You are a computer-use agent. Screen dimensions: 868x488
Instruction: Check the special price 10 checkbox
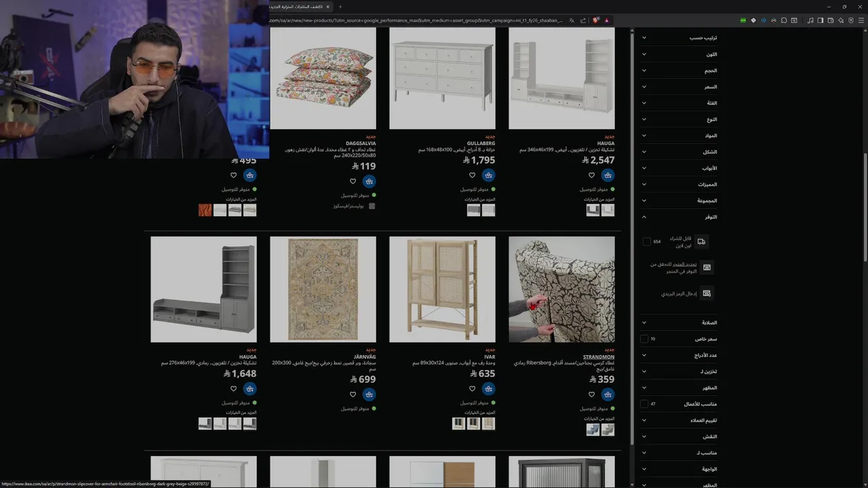644,339
